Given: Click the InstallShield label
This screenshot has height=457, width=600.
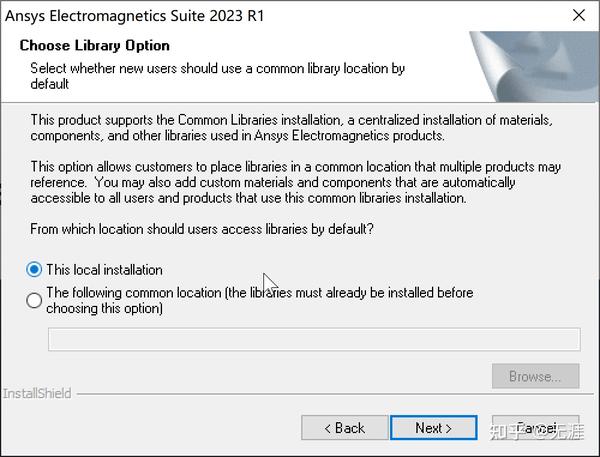Looking at the screenshot, I should click(x=37, y=393).
